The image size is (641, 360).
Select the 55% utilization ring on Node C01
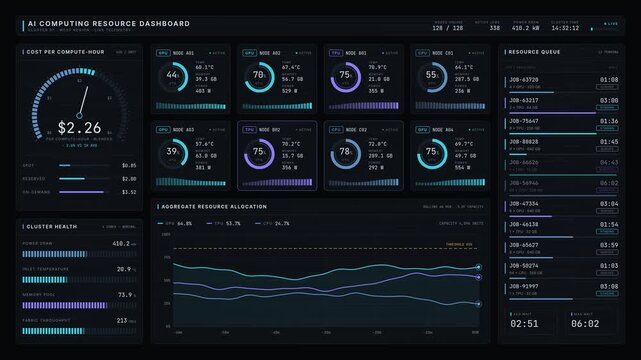pos(433,77)
